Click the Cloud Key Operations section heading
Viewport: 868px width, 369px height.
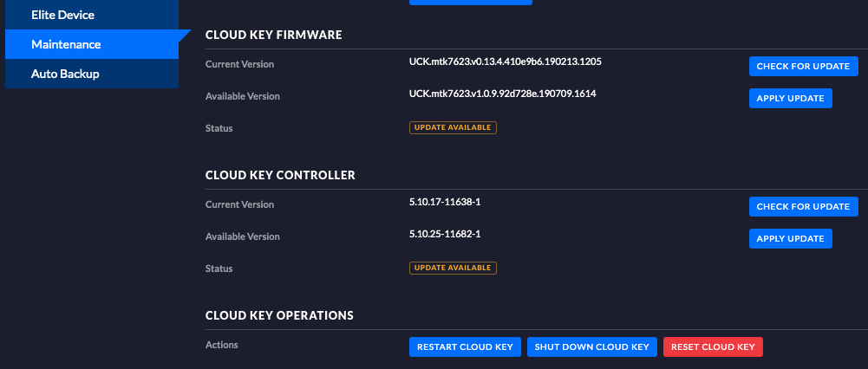tap(279, 314)
